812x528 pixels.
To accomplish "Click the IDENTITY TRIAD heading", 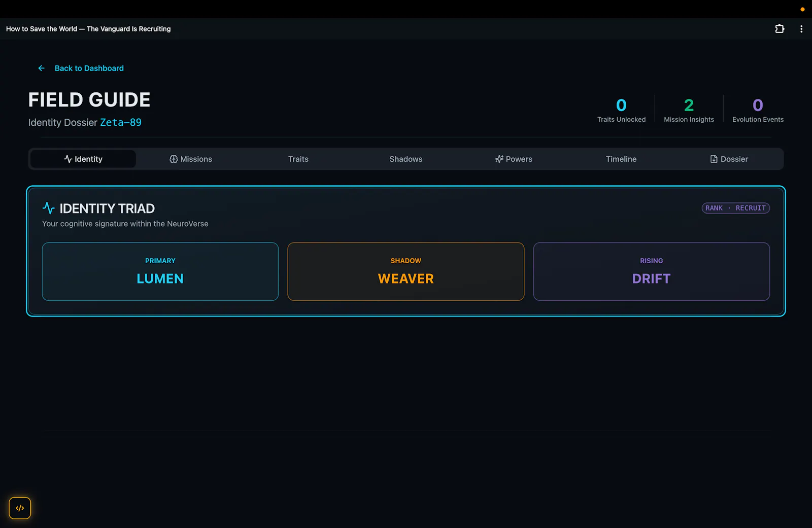I will tap(107, 208).
